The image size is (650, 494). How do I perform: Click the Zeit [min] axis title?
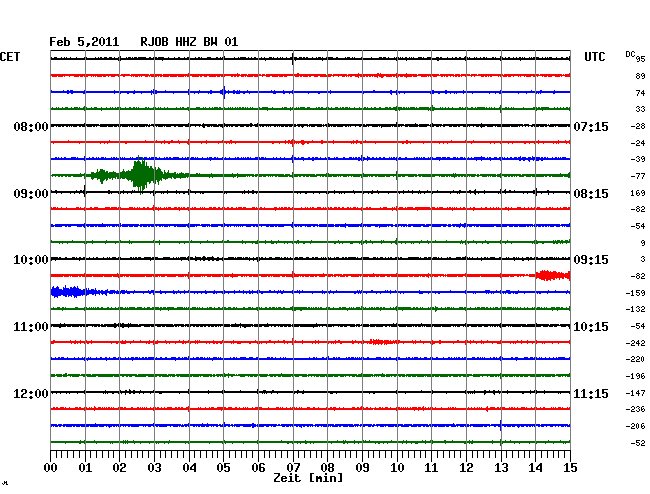pyautogui.click(x=308, y=478)
